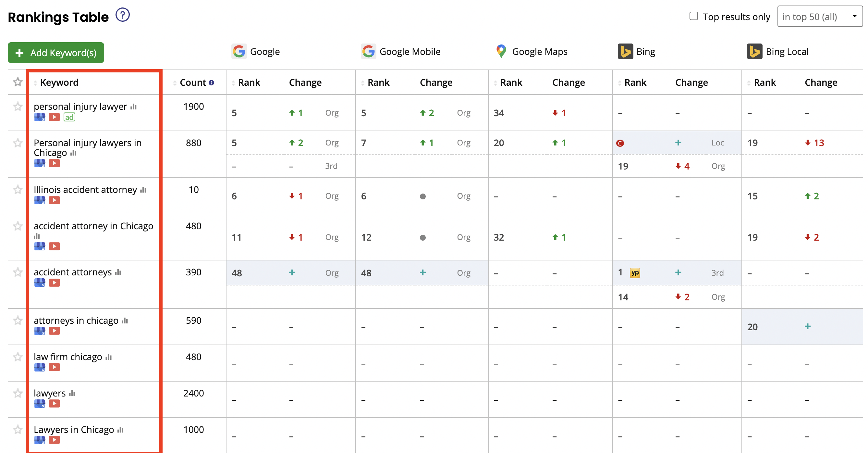Click the Google My Business icon under accident attorneys
This screenshot has width=868, height=453.
click(x=39, y=283)
